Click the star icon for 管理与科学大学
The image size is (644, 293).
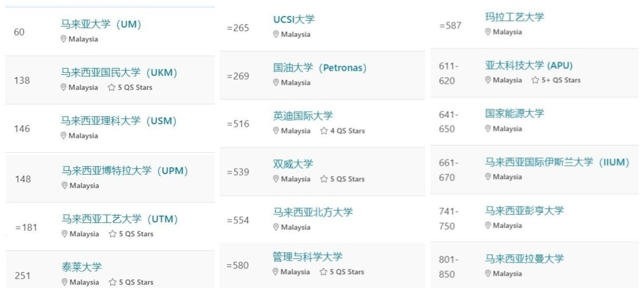[x=324, y=272]
